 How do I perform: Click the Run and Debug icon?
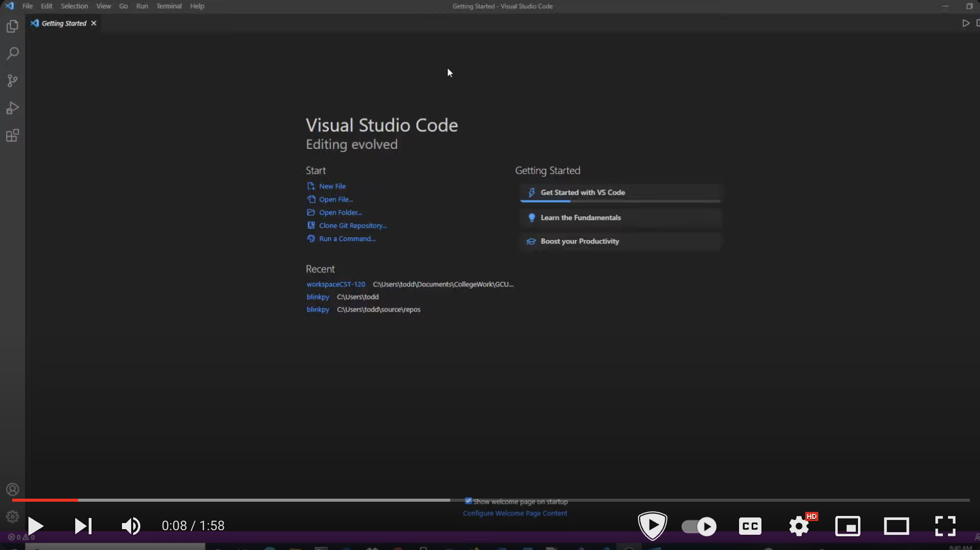point(12,108)
